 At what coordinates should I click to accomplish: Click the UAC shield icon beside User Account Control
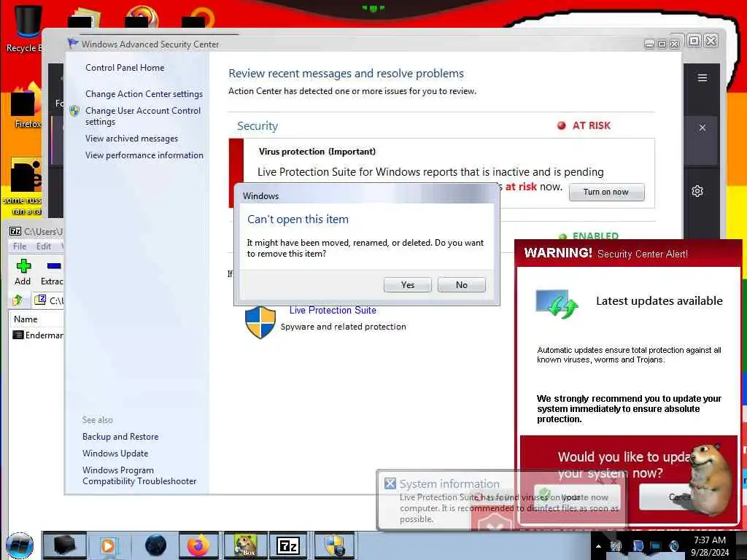(74, 111)
